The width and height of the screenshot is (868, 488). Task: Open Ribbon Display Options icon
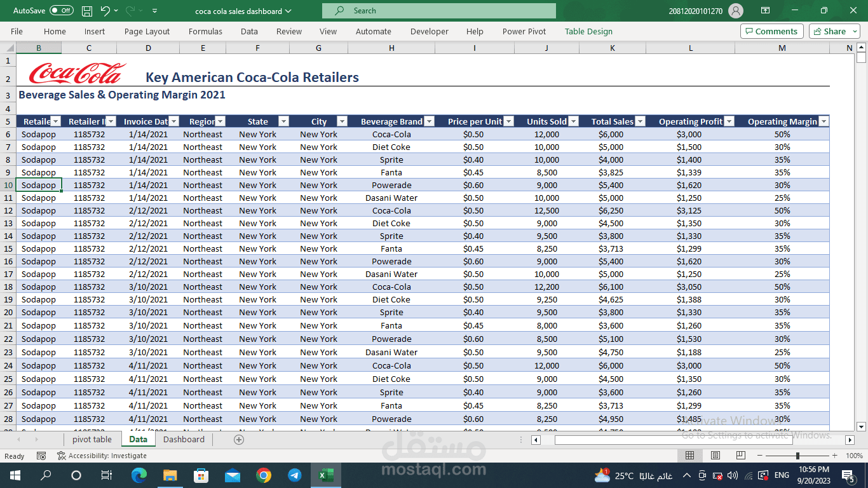pyautogui.click(x=766, y=11)
